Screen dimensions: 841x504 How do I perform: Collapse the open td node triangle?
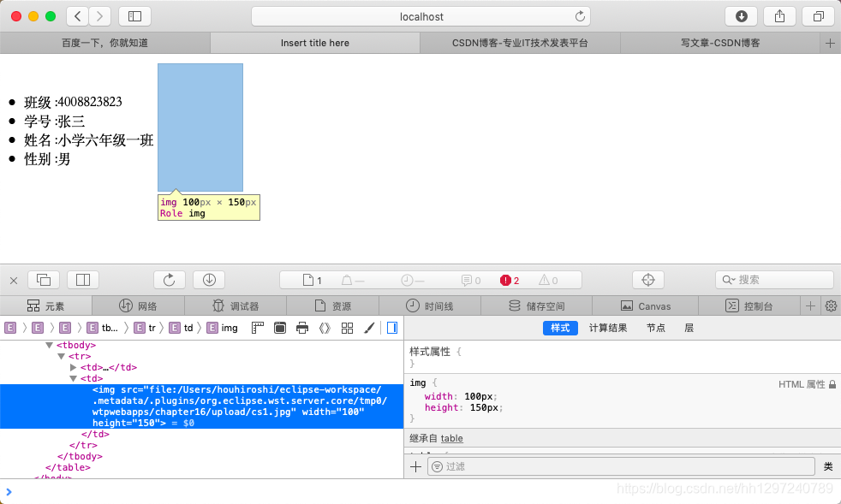pos(74,378)
